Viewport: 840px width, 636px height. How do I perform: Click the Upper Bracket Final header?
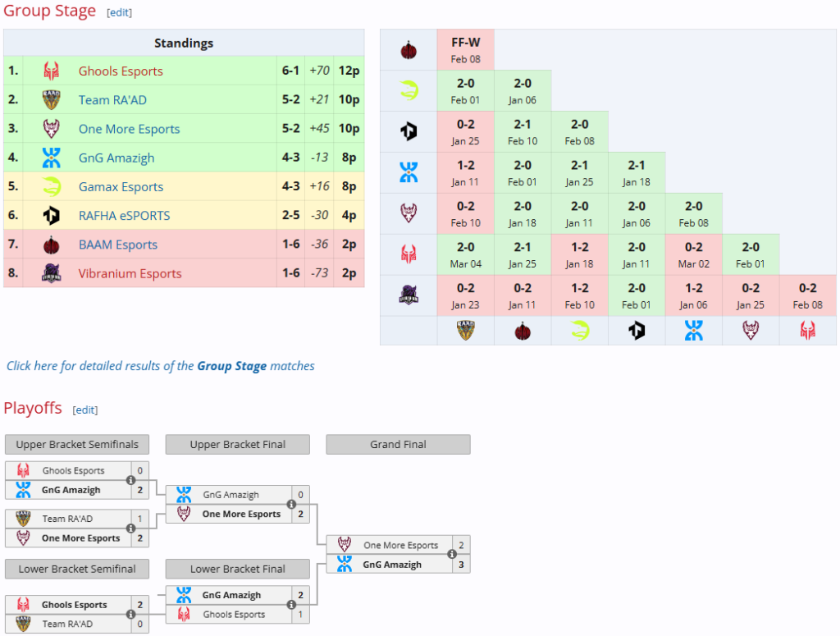pyautogui.click(x=237, y=445)
